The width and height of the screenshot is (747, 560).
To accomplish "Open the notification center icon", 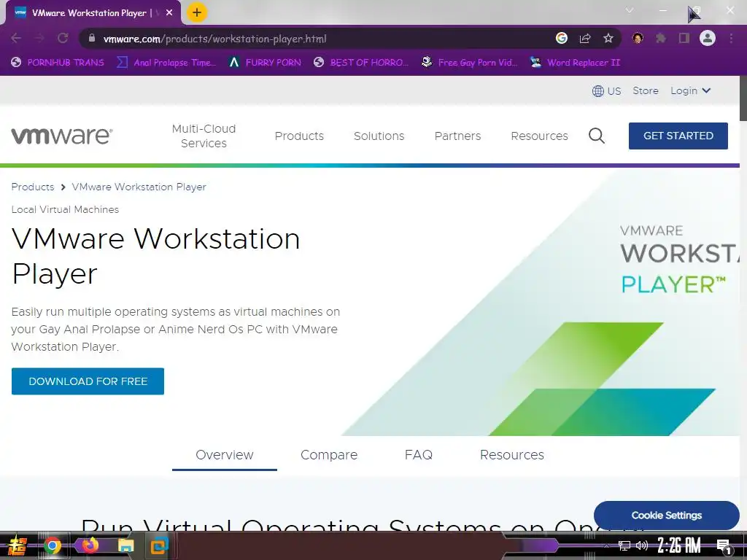I will (724, 547).
